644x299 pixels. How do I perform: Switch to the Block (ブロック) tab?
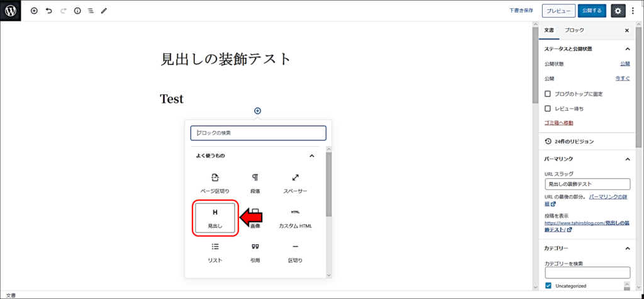574,30
